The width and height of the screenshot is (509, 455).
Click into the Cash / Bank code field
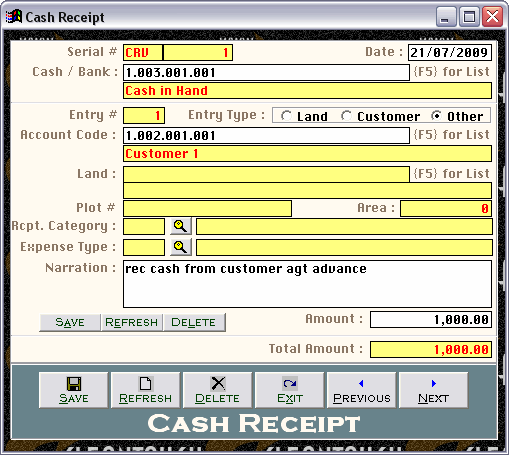(266, 73)
